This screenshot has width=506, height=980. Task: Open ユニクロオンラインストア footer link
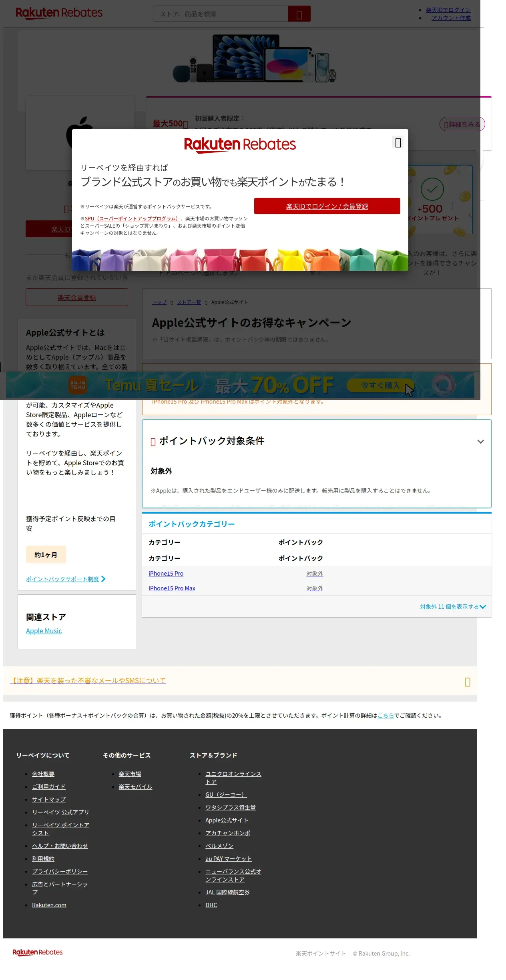(233, 778)
